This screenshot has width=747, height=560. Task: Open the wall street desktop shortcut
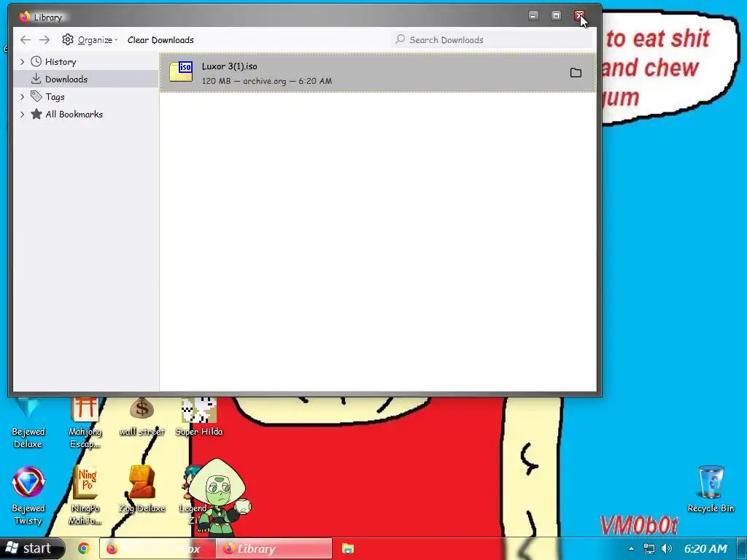pyautogui.click(x=142, y=417)
